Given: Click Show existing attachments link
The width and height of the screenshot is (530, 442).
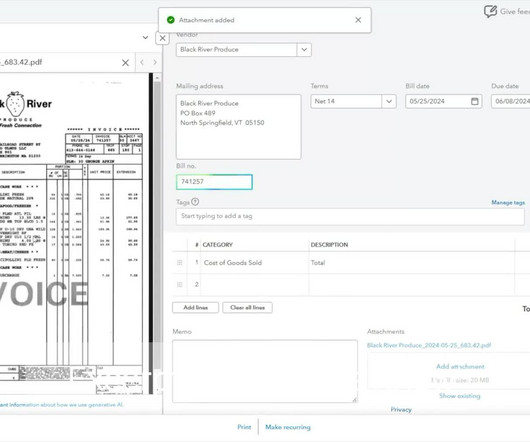Looking at the screenshot, I should coord(460,396).
